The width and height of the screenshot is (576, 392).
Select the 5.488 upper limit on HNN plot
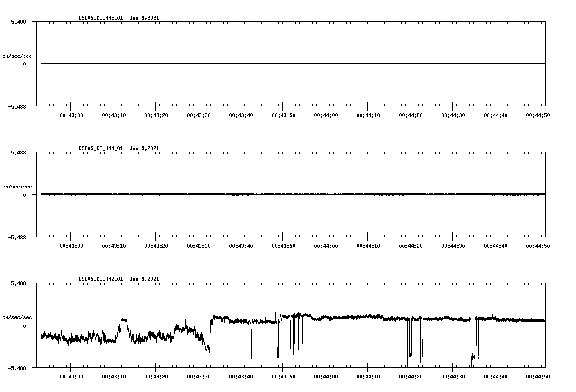click(18, 152)
